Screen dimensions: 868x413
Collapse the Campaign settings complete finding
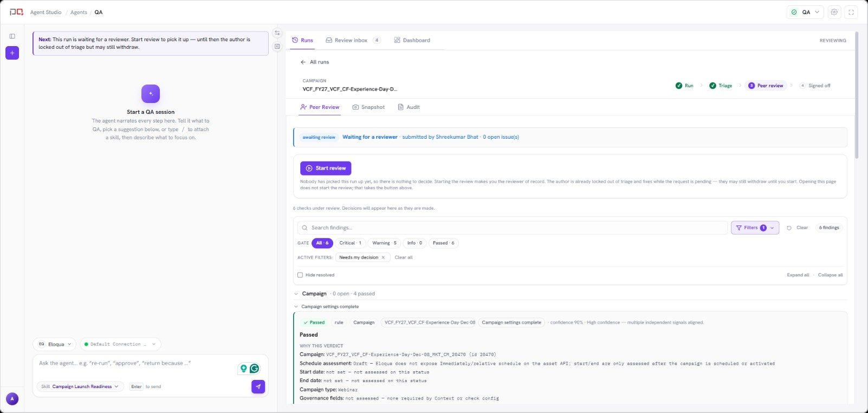point(296,307)
